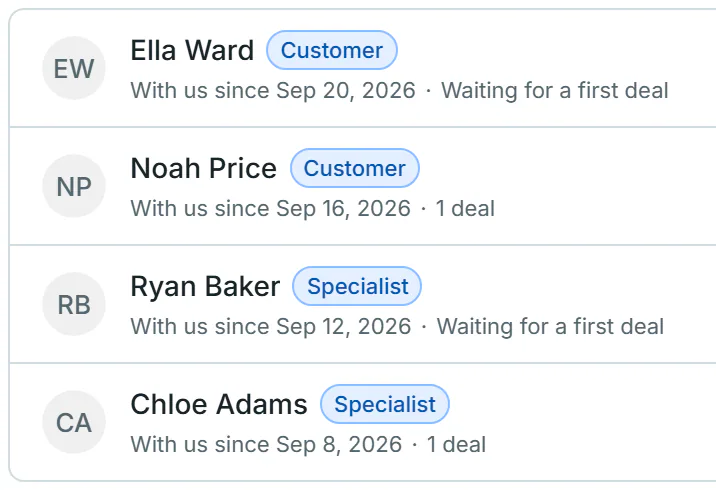This screenshot has height=490, width=716.
Task: Click Ella Ward's 'Waiting for a first deal' status
Action: point(555,90)
